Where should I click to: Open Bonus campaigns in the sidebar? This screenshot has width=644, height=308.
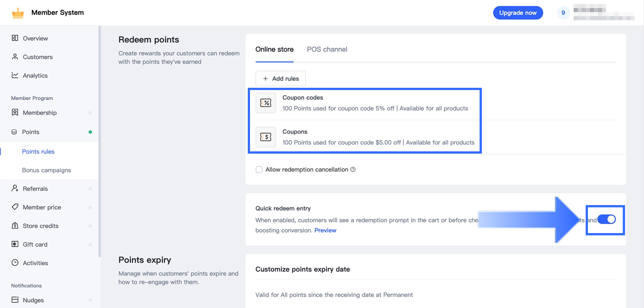click(46, 170)
